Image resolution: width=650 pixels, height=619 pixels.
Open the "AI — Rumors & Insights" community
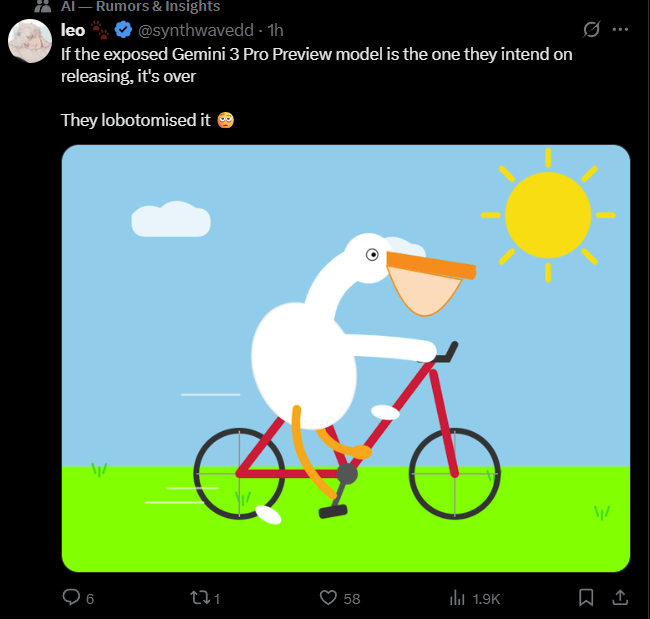click(141, 7)
